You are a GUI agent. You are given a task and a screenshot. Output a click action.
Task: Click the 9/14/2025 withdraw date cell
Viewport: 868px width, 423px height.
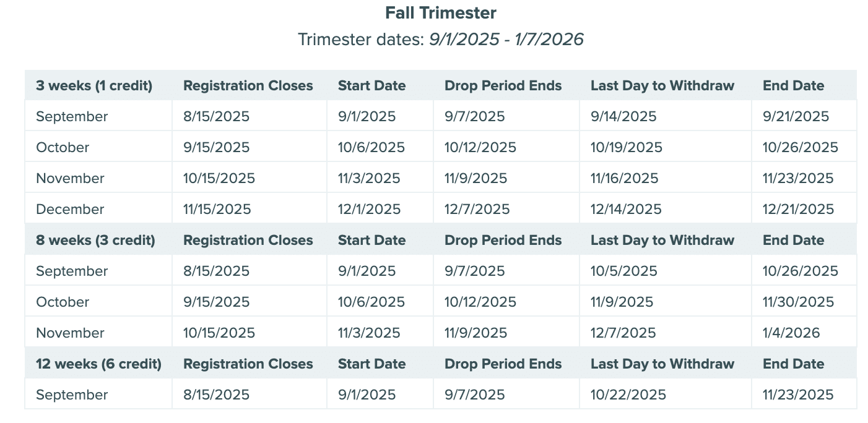coord(623,116)
